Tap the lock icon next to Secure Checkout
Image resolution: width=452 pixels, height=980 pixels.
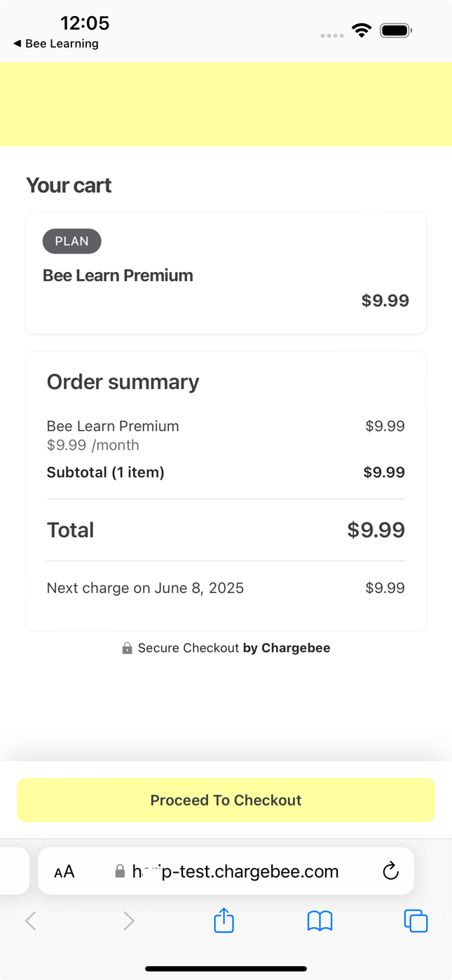click(x=128, y=648)
